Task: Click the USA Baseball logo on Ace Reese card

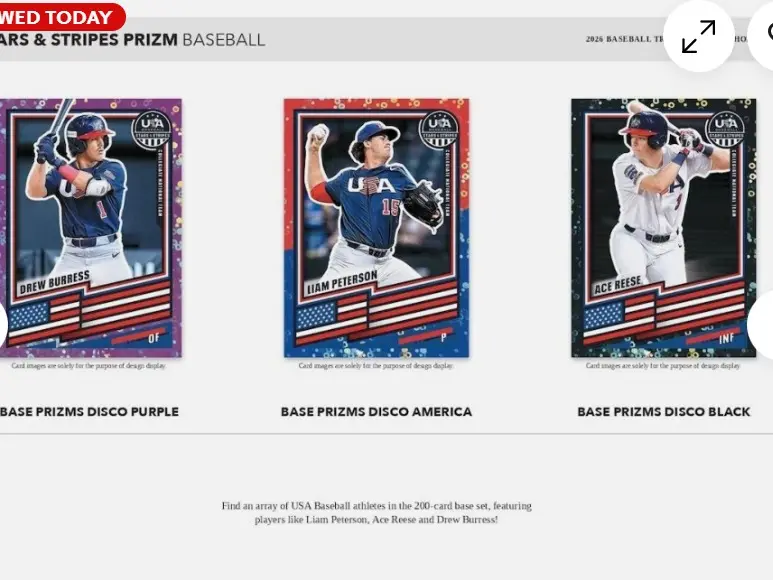Action: click(x=726, y=130)
